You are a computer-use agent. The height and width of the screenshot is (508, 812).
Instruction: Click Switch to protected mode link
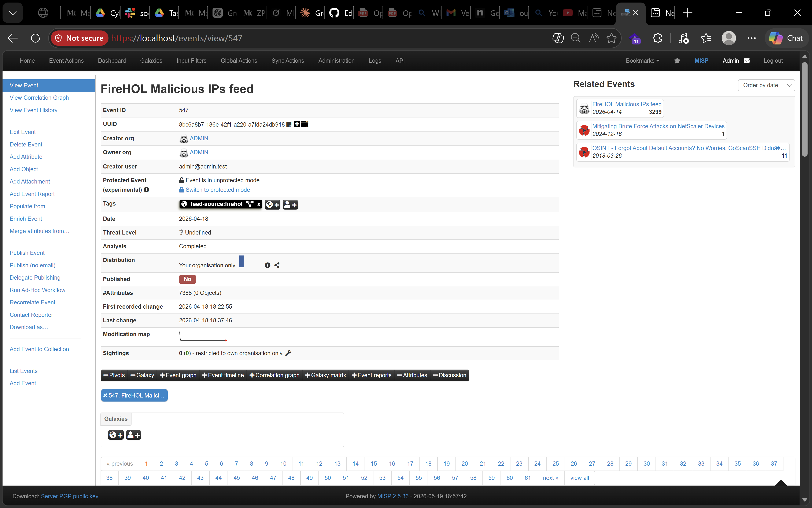coord(218,190)
